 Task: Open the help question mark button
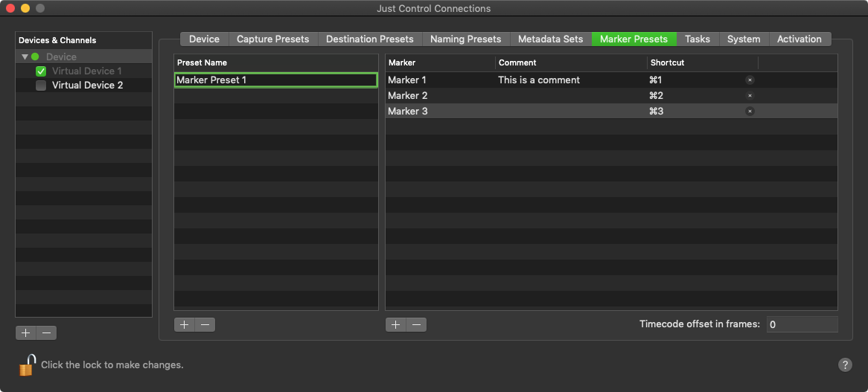(845, 365)
